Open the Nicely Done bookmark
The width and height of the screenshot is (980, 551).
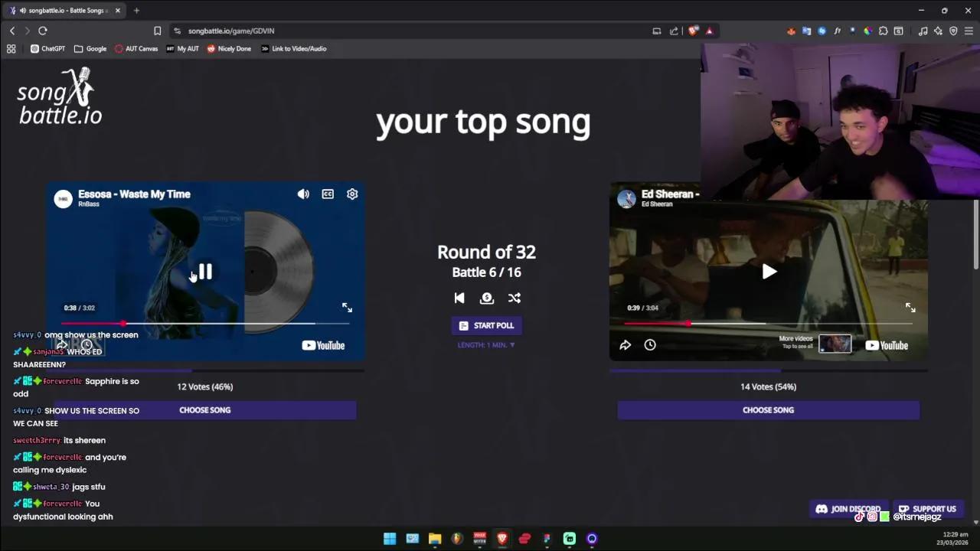[228, 48]
